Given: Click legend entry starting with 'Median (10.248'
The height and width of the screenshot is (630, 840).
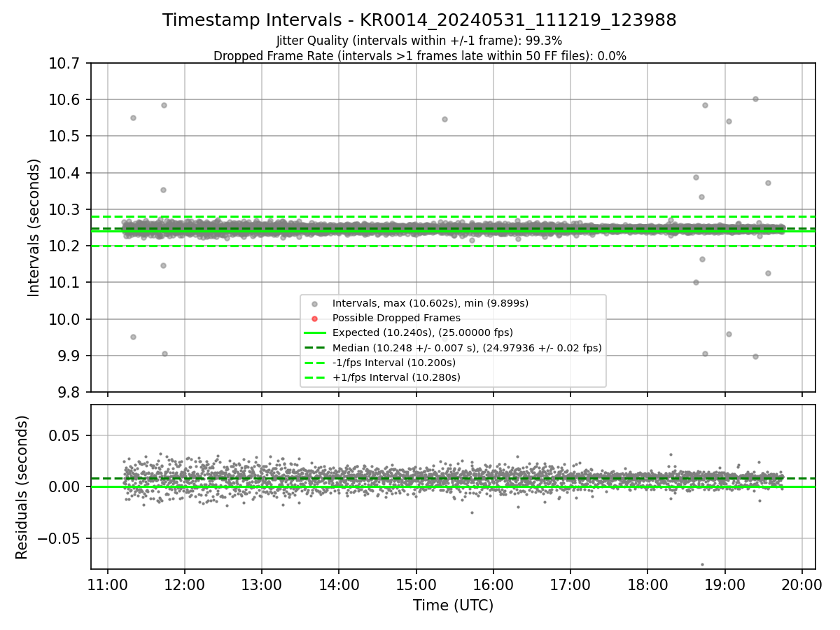Looking at the screenshot, I should 467,347.
